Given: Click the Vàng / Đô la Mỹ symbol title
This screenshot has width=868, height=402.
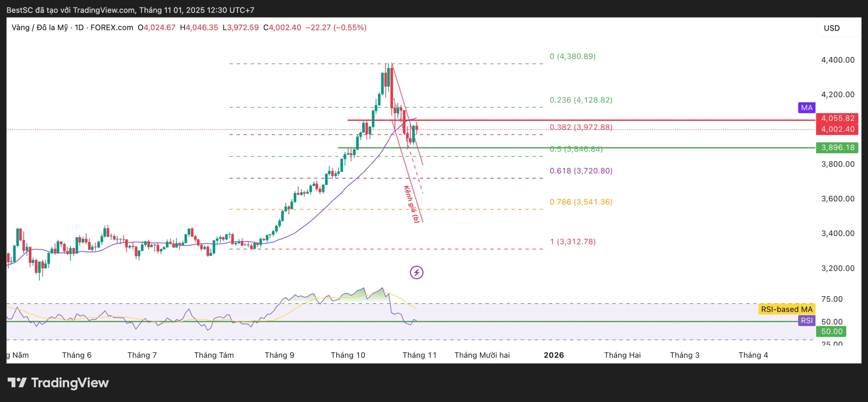Looking at the screenshot, I should coord(40,27).
